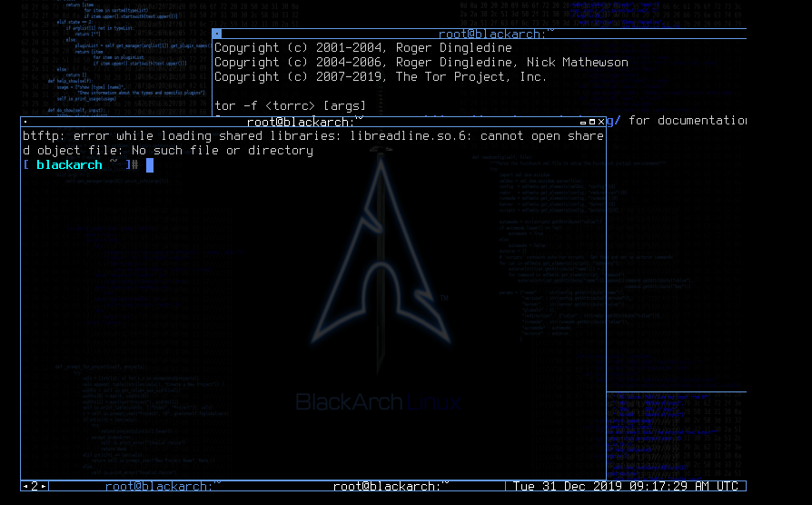The image size is (812, 505).
Task: Click the workspace number 2 label
Action: point(35,486)
